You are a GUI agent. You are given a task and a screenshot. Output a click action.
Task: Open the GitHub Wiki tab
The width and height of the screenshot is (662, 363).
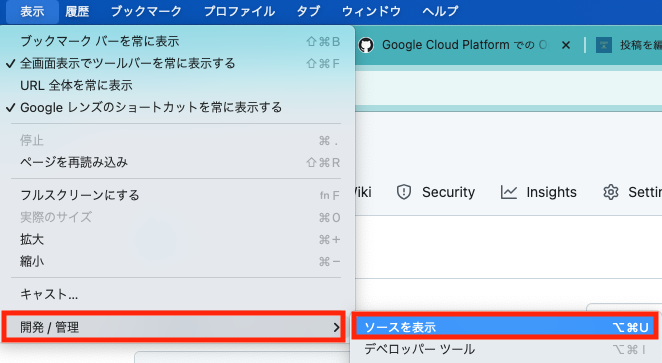pyautogui.click(x=364, y=192)
